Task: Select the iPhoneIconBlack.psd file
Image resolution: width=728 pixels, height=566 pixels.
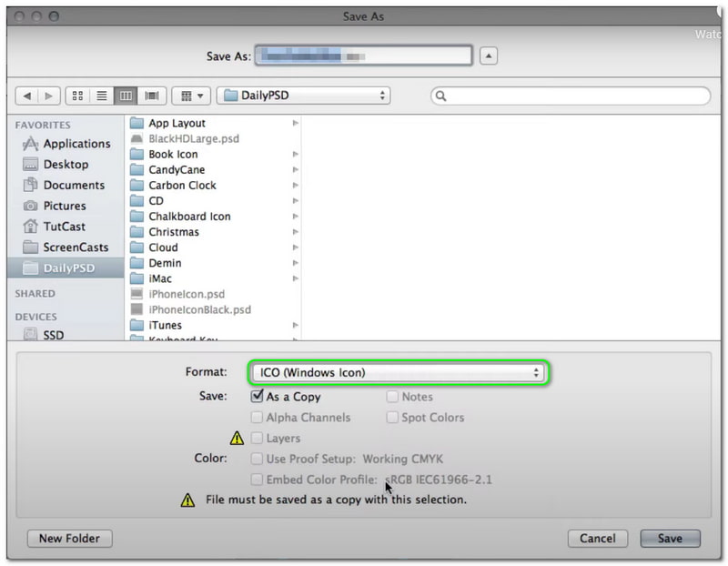Action: pos(214,309)
